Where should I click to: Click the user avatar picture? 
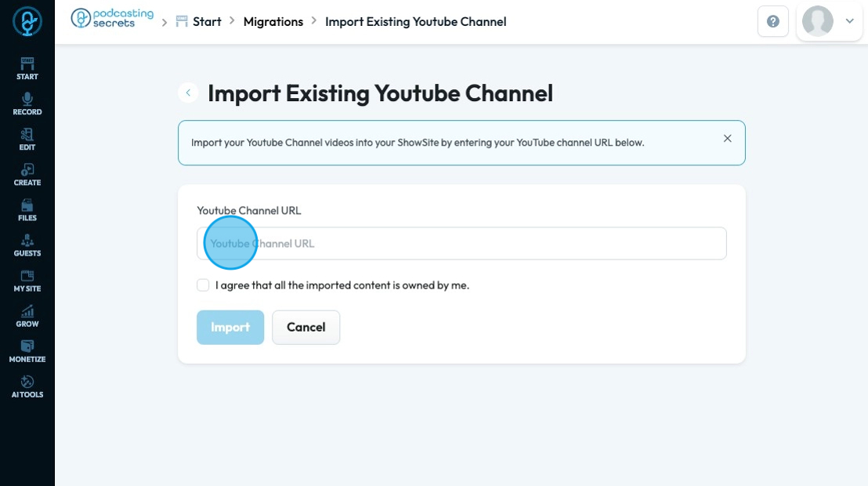point(818,21)
